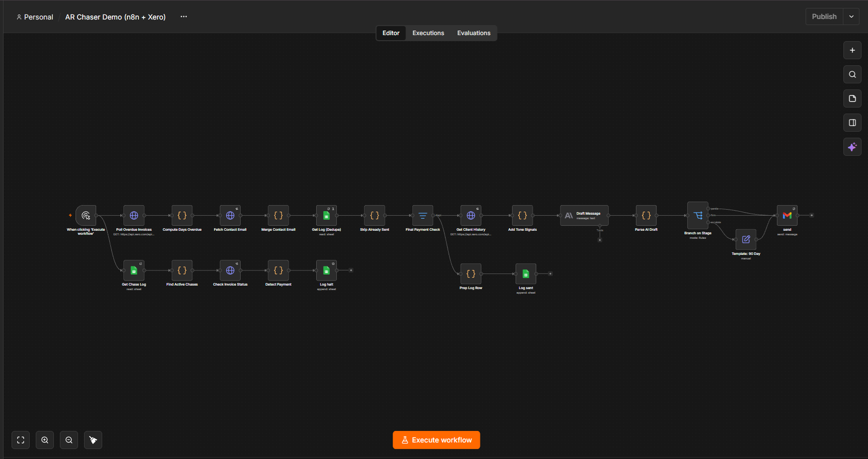The width and height of the screenshot is (868, 459).
Task: Click the workflow name AR Chaser Demo
Action: point(116,17)
